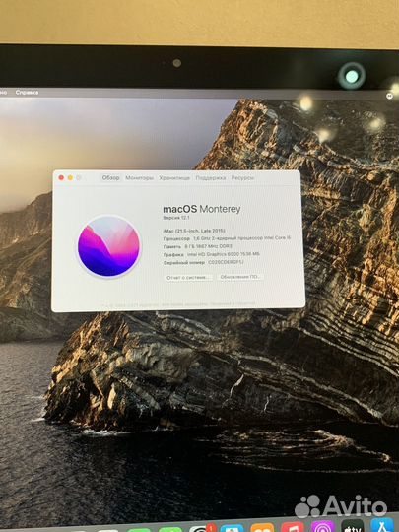Screen dimensions: 399x532
Task: Open the Справка menu in menu bar
Action: click(x=27, y=93)
